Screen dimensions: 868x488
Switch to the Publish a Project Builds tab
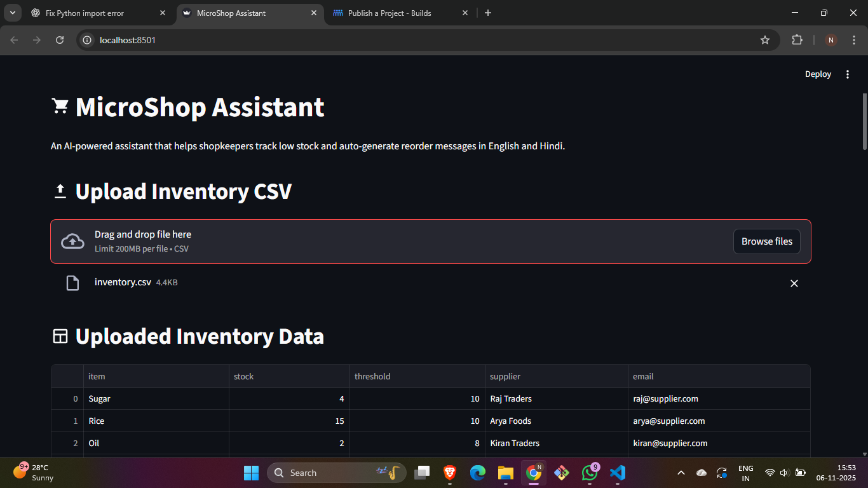tap(388, 13)
